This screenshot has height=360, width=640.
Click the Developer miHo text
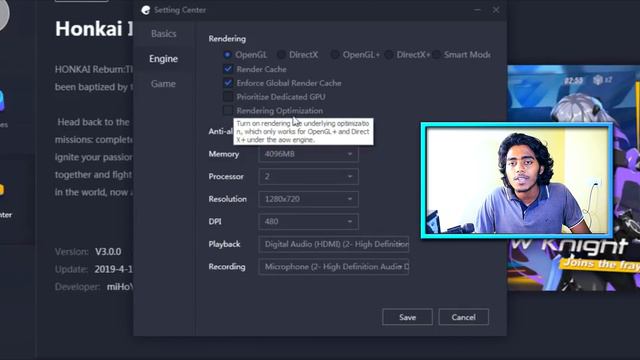coord(120,287)
